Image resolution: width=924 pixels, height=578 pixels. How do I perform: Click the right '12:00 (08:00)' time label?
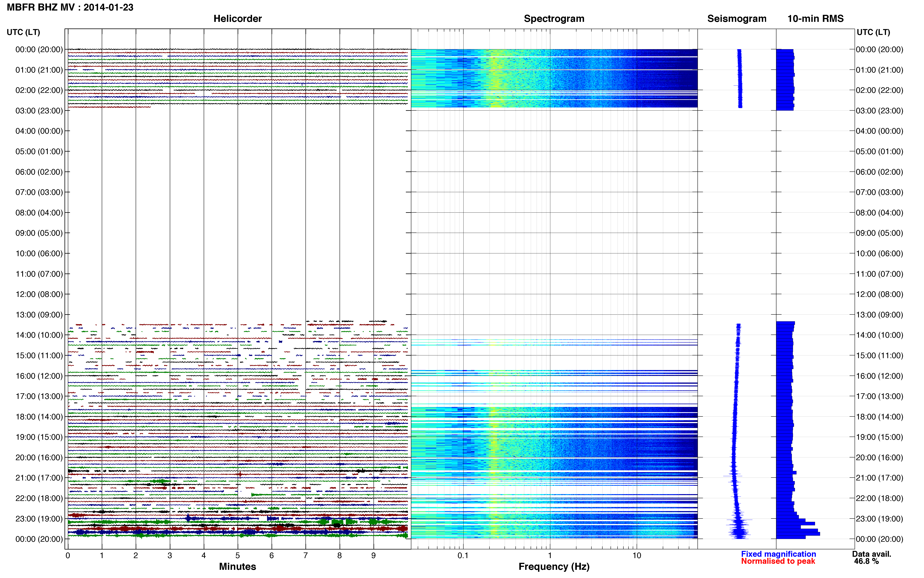pos(879,294)
